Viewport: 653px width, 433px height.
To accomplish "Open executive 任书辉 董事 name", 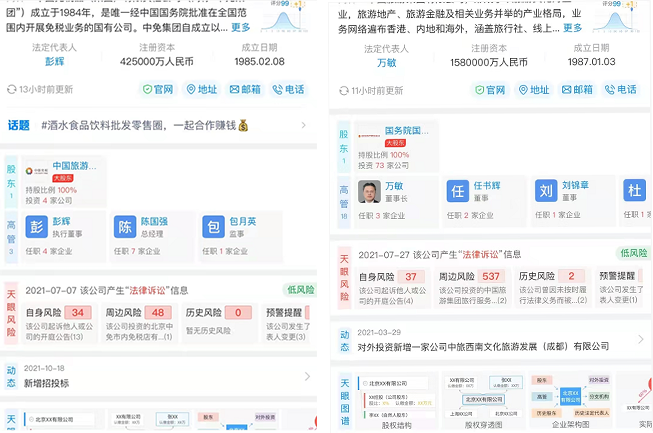I will tap(487, 185).
